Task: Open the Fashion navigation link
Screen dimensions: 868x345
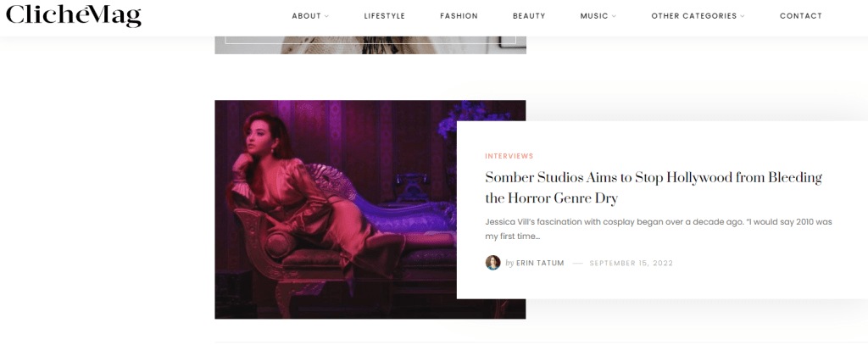Action: click(x=459, y=16)
